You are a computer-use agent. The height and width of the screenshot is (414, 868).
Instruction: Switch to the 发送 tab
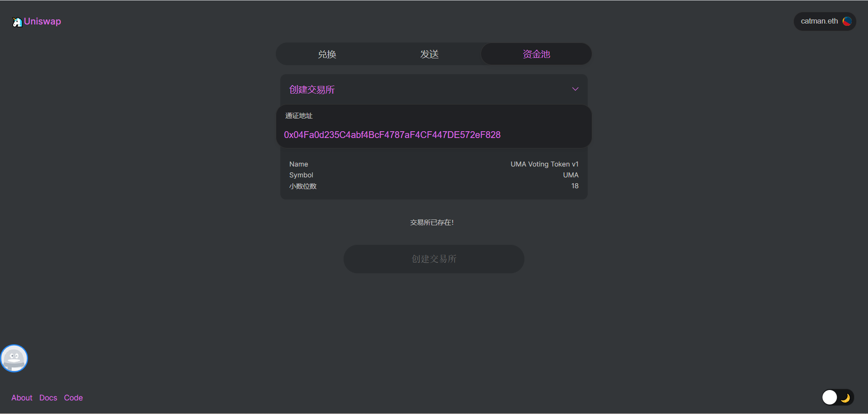pos(429,54)
